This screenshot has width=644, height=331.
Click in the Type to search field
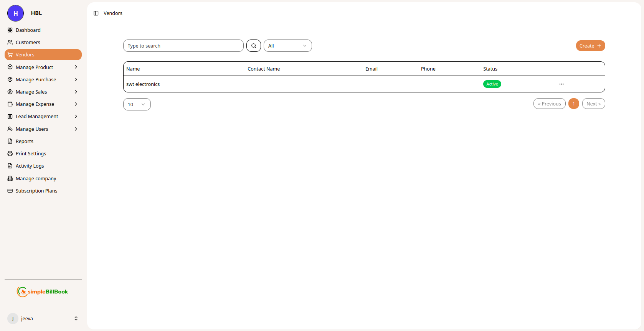183,46
